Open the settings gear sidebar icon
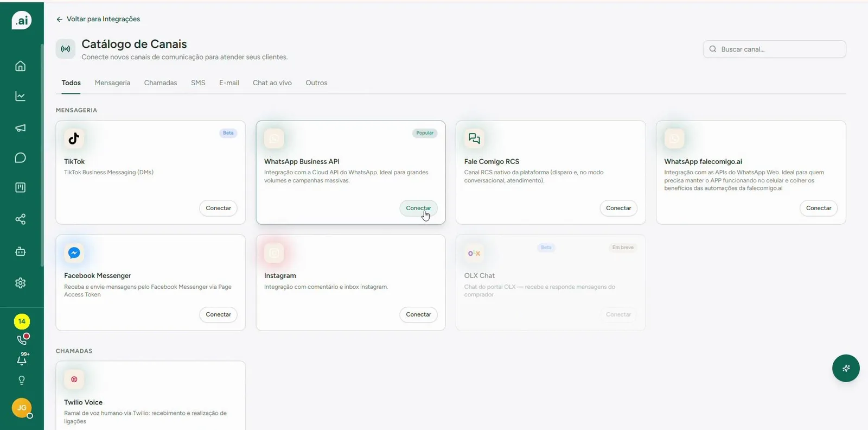 21,283
